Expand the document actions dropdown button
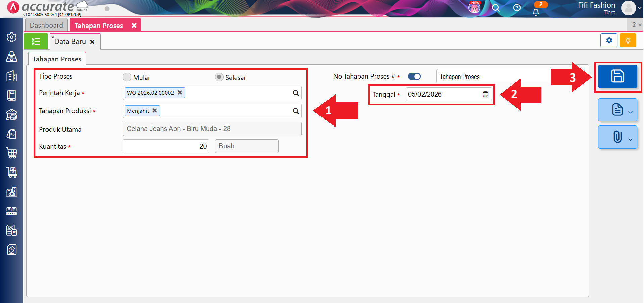The height and width of the screenshot is (303, 644). pyautogui.click(x=617, y=110)
